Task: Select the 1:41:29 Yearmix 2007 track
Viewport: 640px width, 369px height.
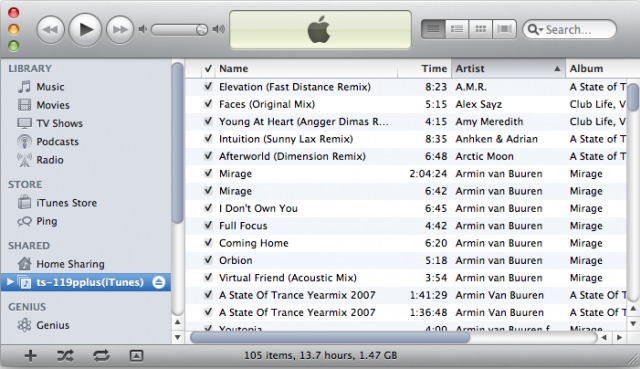Action: [x=406, y=295]
